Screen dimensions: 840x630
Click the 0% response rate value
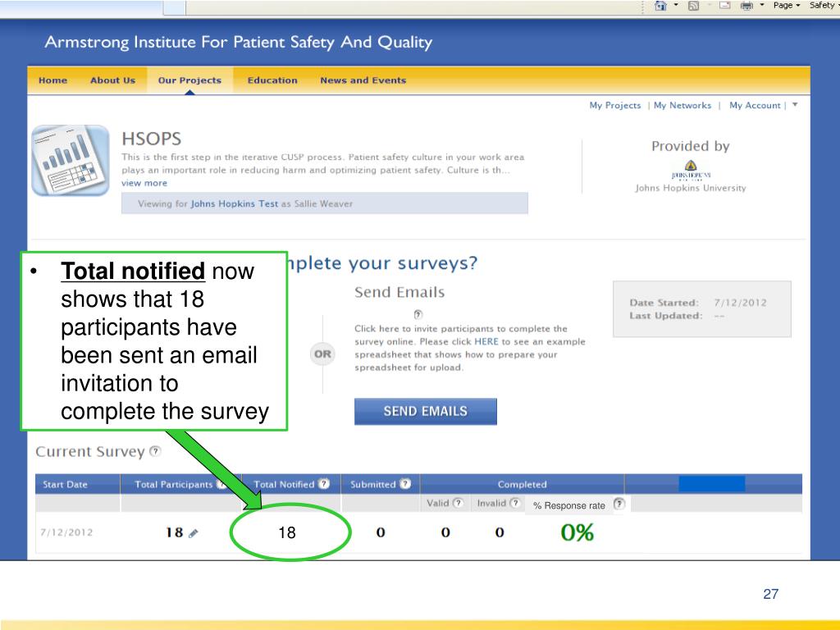tap(577, 532)
